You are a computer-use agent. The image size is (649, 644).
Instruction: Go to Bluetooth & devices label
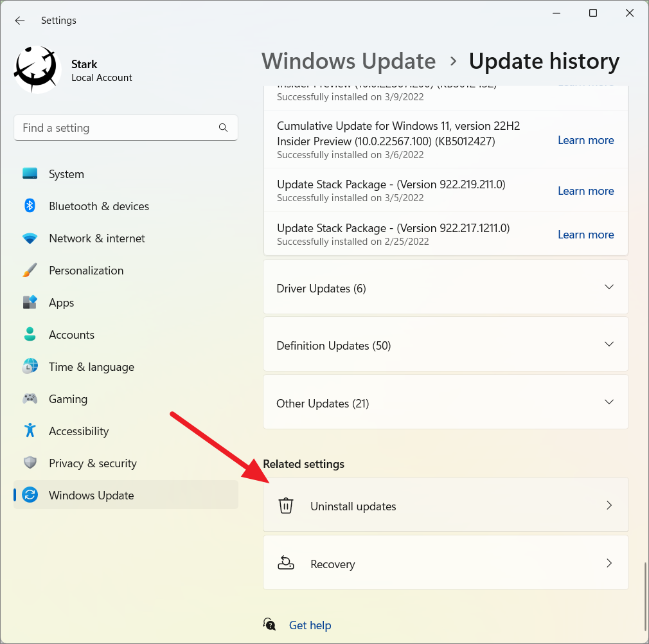pos(99,206)
